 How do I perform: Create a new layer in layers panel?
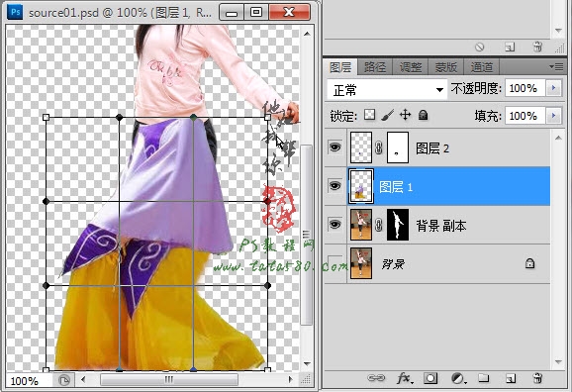click(511, 378)
